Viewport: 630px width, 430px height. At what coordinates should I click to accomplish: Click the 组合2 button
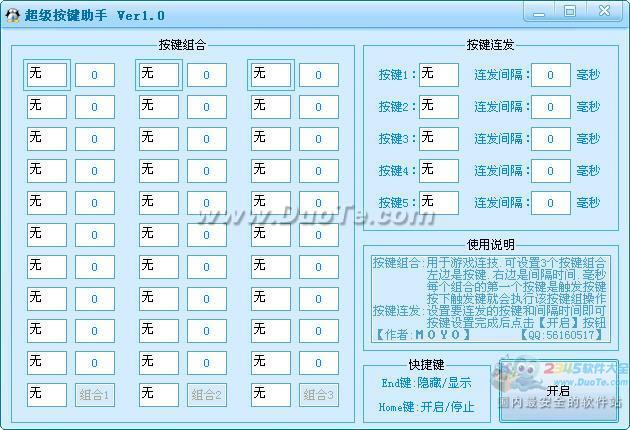(x=207, y=395)
